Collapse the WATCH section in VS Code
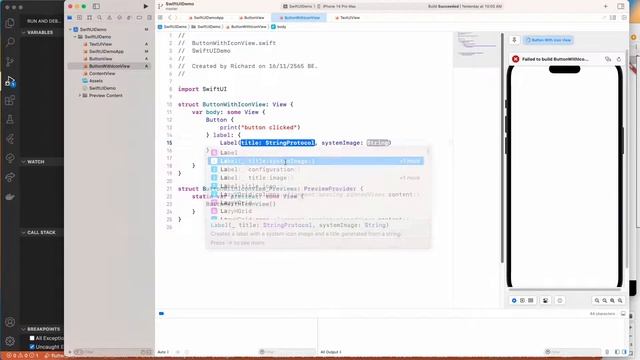The width and height of the screenshot is (640, 360). pyautogui.click(x=36, y=162)
